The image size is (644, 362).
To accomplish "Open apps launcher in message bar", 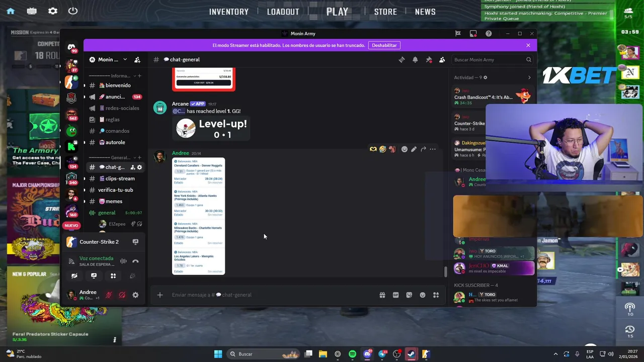I will point(436,295).
